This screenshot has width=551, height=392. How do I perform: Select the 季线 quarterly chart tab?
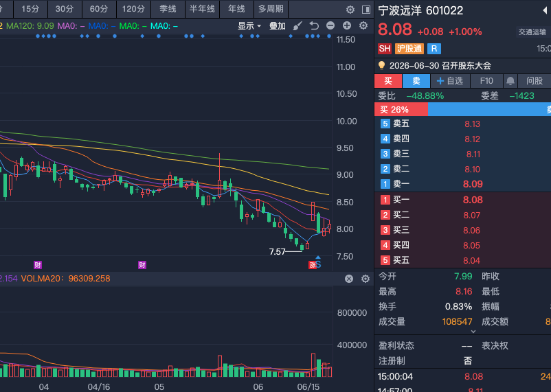point(168,9)
